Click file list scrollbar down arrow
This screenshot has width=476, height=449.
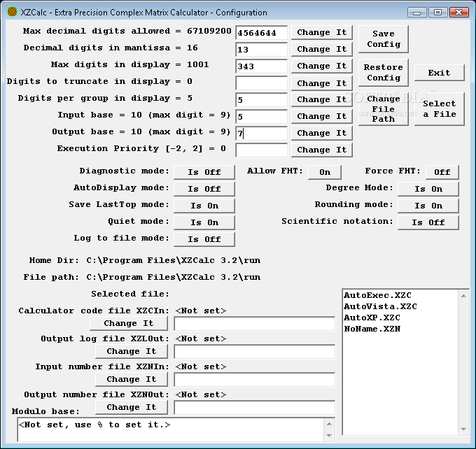(463, 429)
